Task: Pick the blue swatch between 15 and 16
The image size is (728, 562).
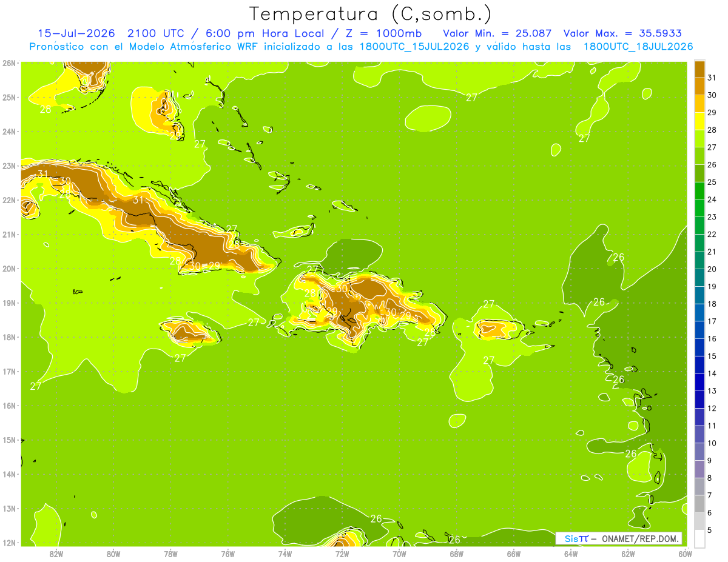Action: click(699, 347)
